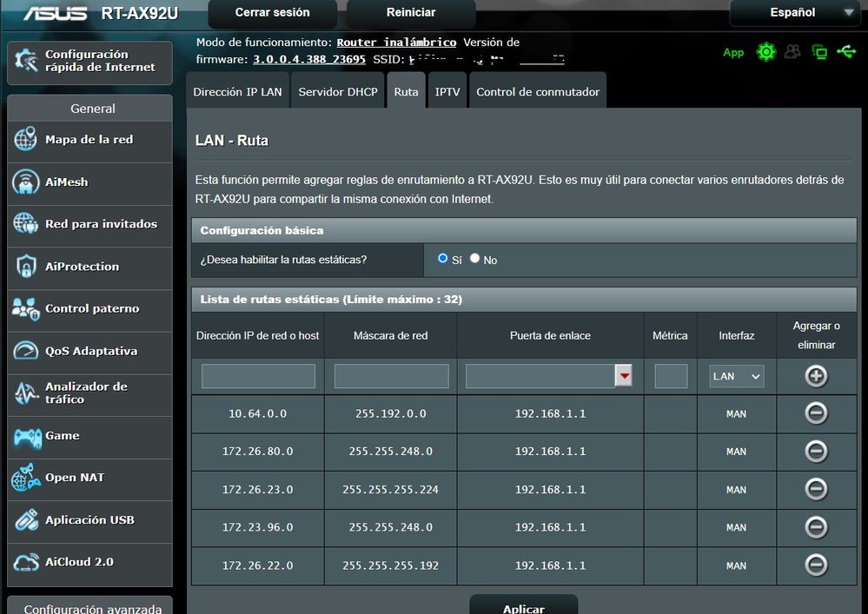Select Sí to enable static routes
Image resolution: width=868 pixels, height=614 pixels.
click(x=443, y=259)
